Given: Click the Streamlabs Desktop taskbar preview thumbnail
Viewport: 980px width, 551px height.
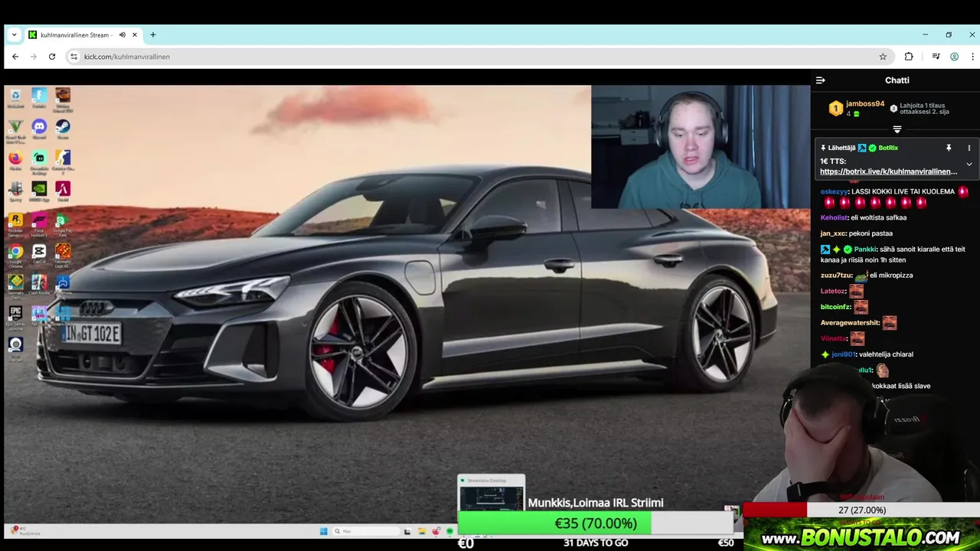Looking at the screenshot, I should tap(491, 493).
